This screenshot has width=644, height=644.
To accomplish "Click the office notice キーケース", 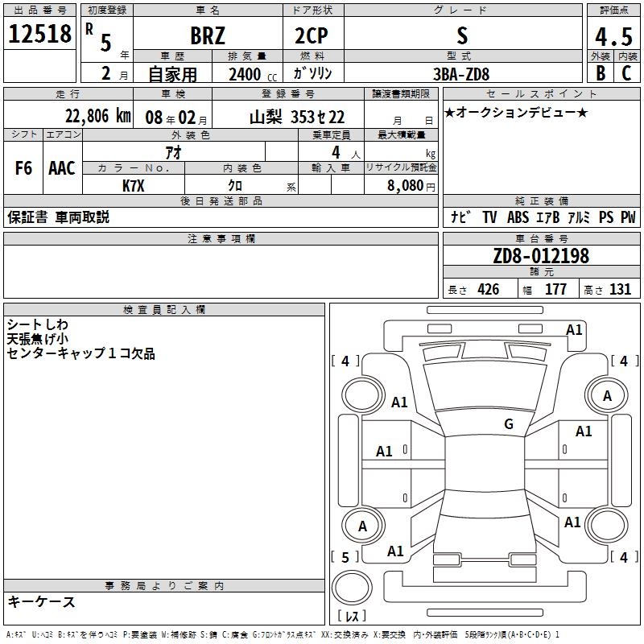I will pyautogui.click(x=42, y=601).
